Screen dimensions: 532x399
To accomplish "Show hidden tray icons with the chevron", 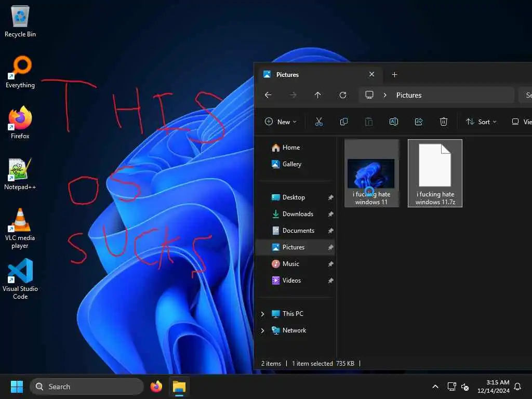I will (435, 387).
